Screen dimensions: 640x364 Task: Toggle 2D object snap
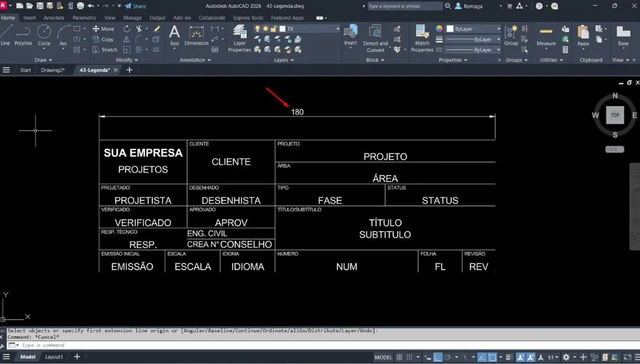(x=492, y=357)
